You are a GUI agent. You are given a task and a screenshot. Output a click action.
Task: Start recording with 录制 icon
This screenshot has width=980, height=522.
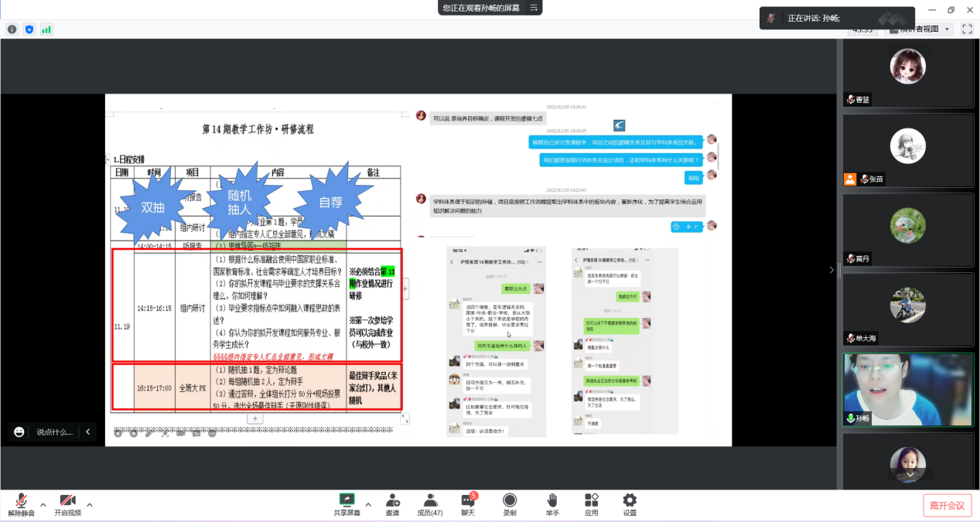click(510, 500)
